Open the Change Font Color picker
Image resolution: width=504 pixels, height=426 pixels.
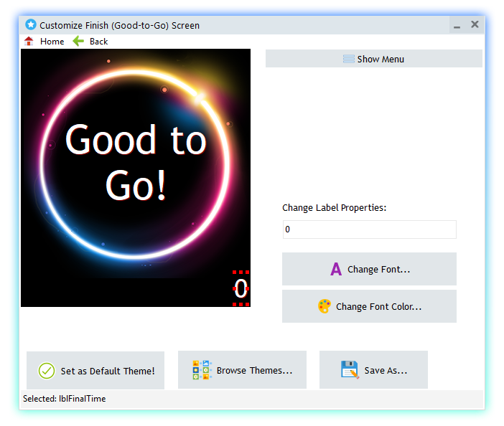378,306
